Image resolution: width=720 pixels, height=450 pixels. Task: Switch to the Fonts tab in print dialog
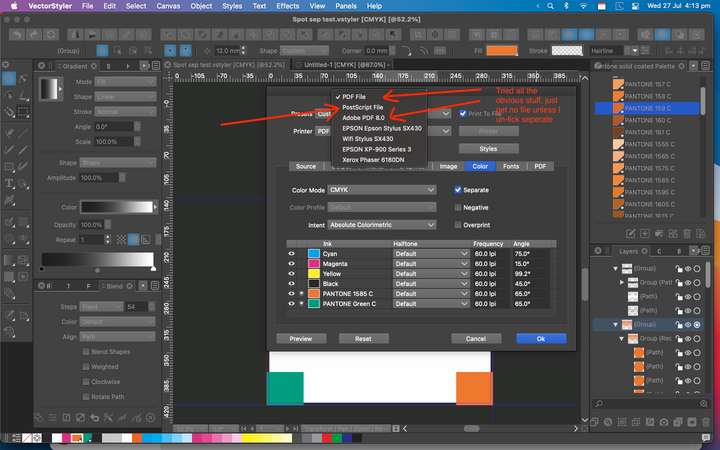coord(511,166)
